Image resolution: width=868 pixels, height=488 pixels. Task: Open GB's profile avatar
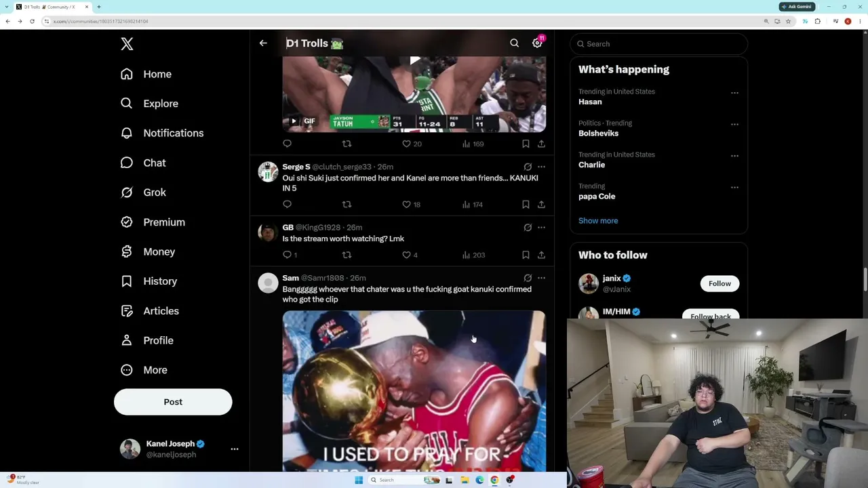(x=268, y=232)
